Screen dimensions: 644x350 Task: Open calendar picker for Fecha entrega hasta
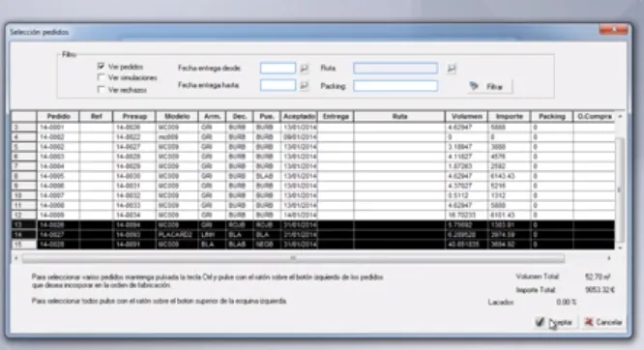304,85
